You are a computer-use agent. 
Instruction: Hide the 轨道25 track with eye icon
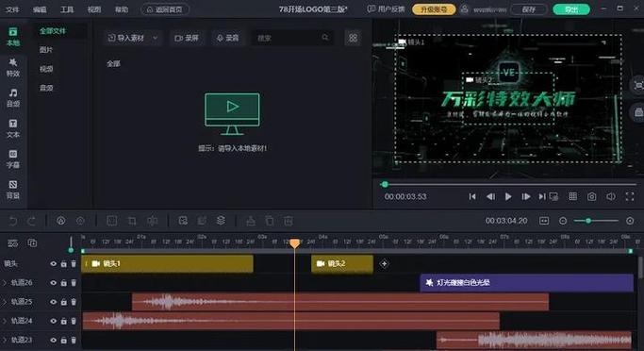pyautogui.click(x=53, y=302)
